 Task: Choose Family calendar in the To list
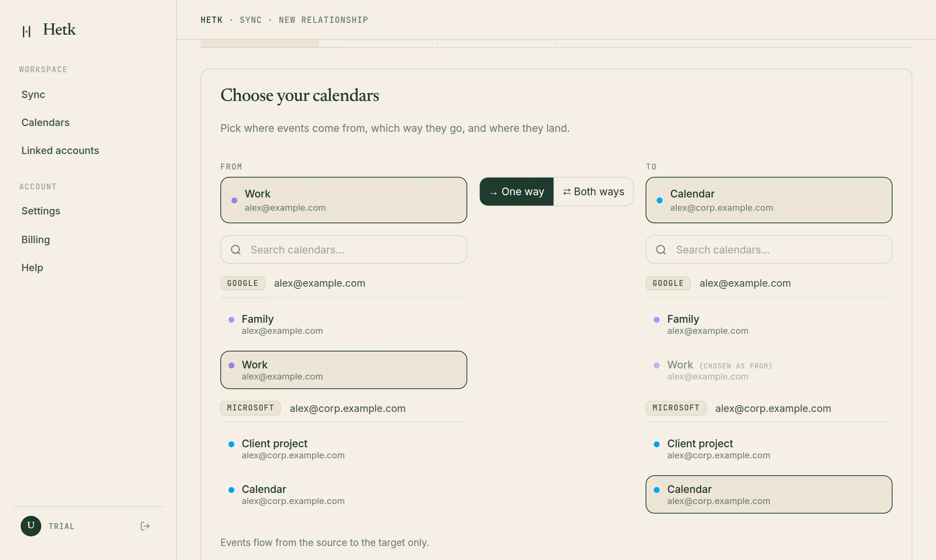pyautogui.click(x=769, y=325)
